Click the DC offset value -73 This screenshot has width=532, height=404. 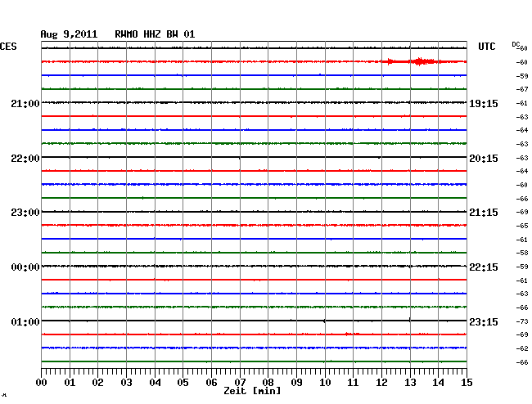522,321
